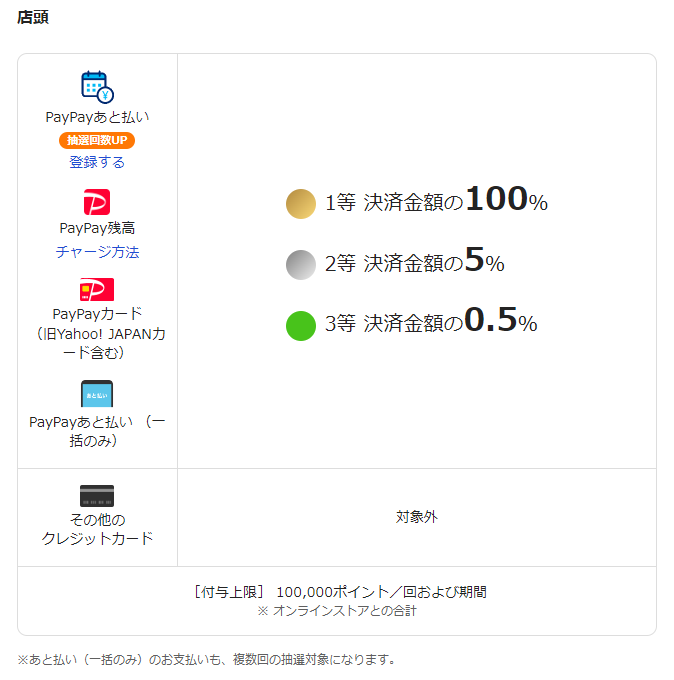The width and height of the screenshot is (674, 680).
Task: Click the 1等 決済金額の100% text
Action: coord(436,200)
